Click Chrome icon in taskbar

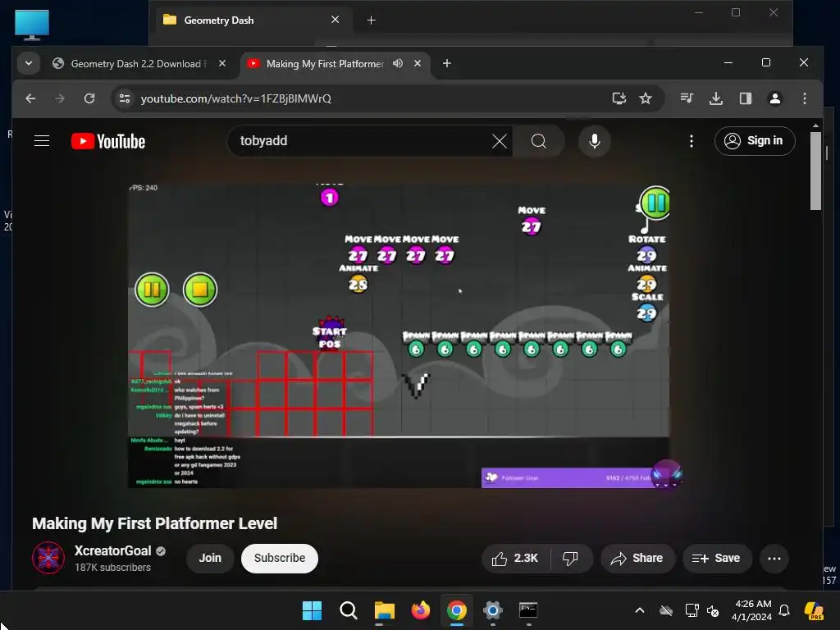click(x=456, y=610)
